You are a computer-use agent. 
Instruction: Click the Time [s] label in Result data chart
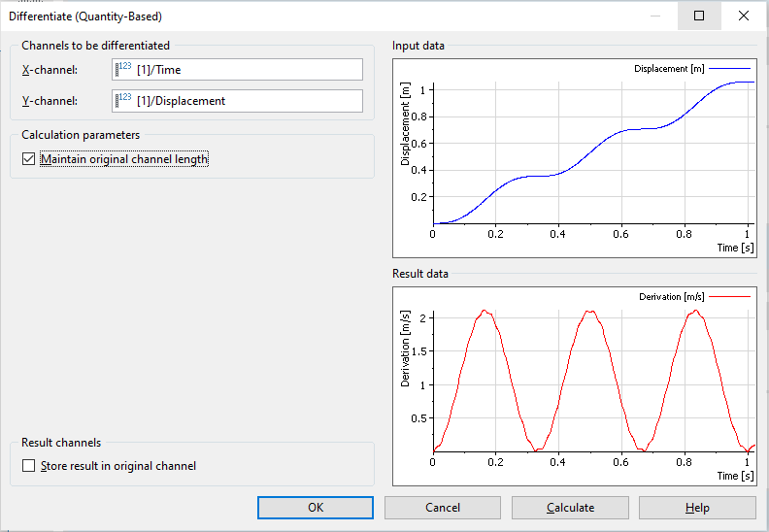(x=734, y=476)
